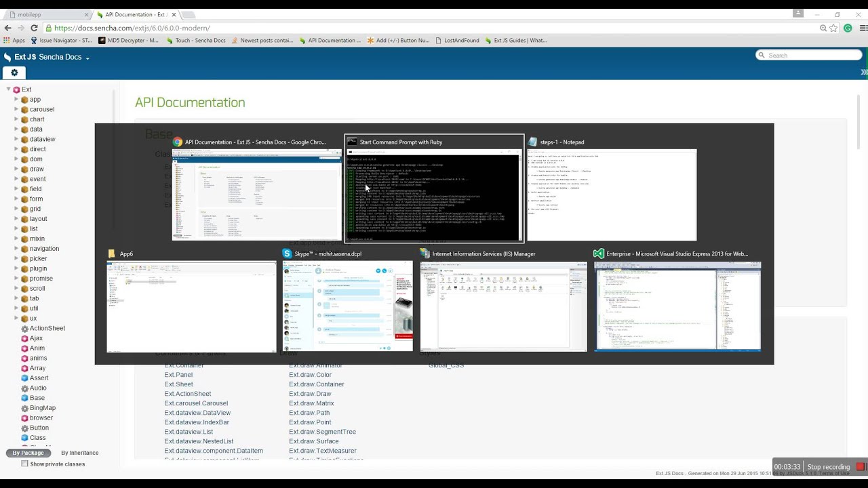Bookmark this page with the star icon
This screenshot has height=488, width=868.
pos(834,28)
